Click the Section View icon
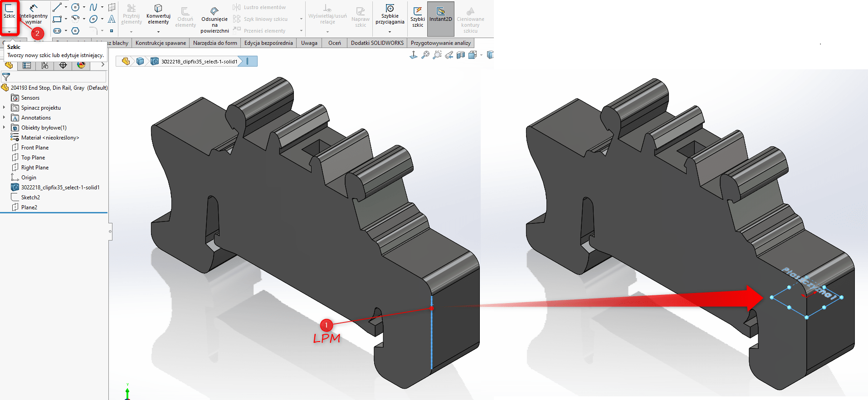The image size is (868, 400). tap(461, 55)
